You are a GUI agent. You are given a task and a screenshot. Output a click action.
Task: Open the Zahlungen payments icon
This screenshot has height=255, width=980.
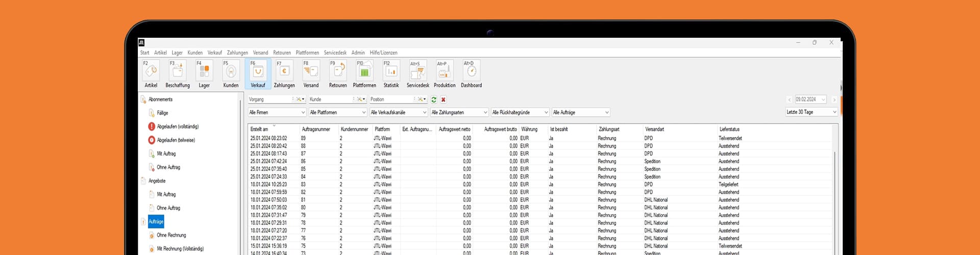tap(284, 71)
